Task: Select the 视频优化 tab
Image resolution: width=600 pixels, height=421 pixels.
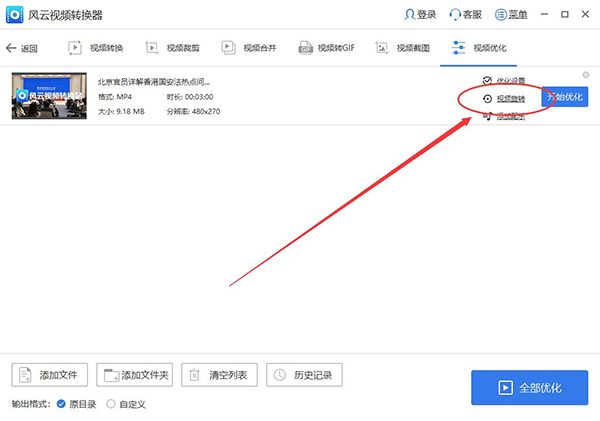Action: 479,48
